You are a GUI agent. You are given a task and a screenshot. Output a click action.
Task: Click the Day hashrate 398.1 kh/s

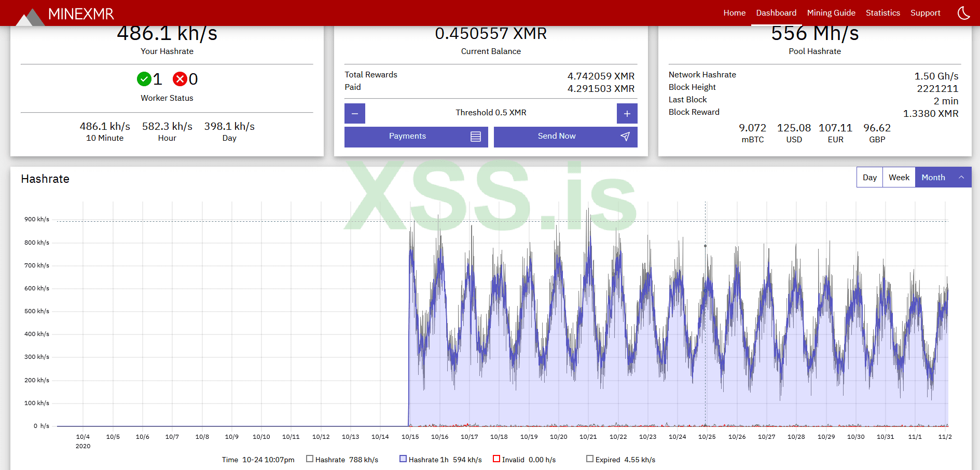tap(229, 126)
